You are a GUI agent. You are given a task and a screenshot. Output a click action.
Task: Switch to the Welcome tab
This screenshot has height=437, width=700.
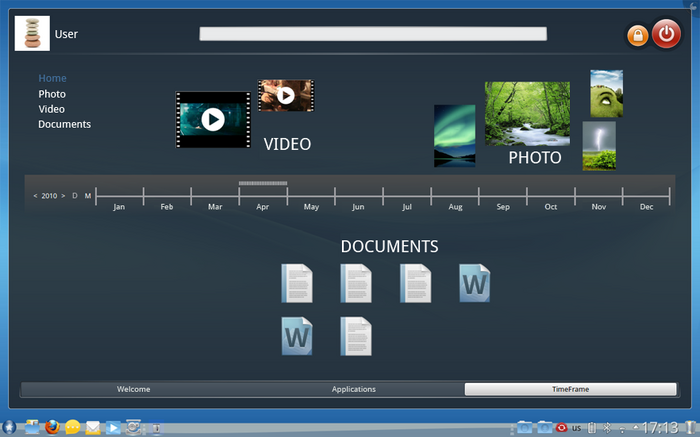(x=133, y=389)
